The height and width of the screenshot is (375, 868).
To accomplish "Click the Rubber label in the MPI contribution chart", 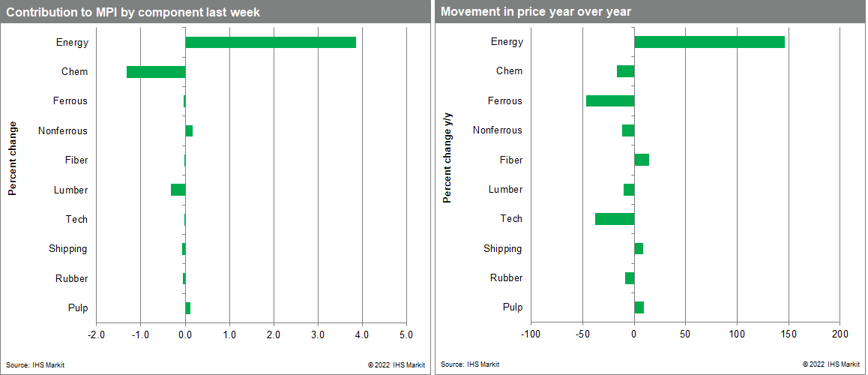I will [71, 279].
